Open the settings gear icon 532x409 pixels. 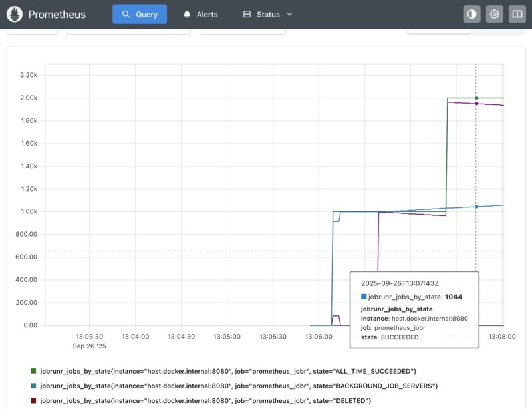tap(494, 14)
